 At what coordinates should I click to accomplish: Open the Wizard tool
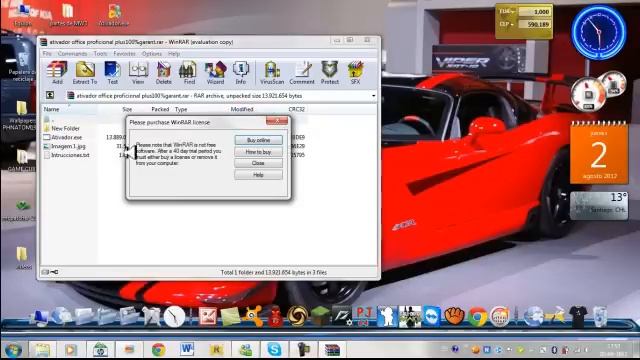point(215,73)
